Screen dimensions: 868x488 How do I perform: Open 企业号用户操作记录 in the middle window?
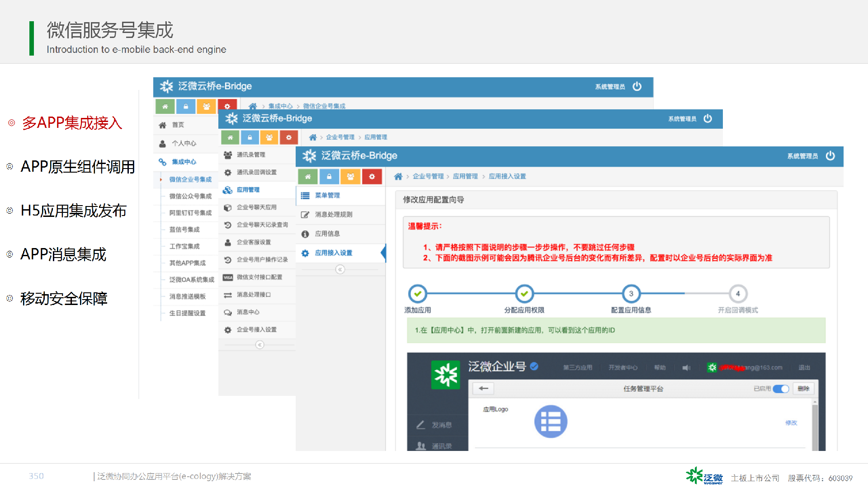point(257,260)
